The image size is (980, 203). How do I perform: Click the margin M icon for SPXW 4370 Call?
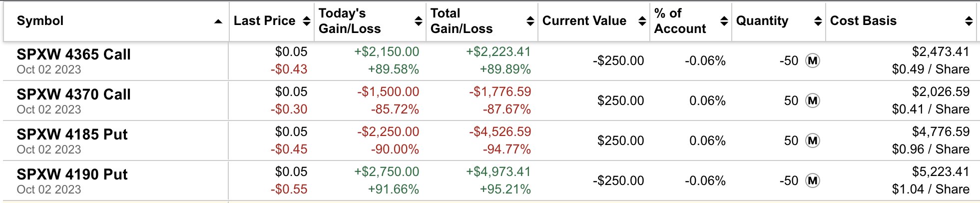[x=813, y=100]
